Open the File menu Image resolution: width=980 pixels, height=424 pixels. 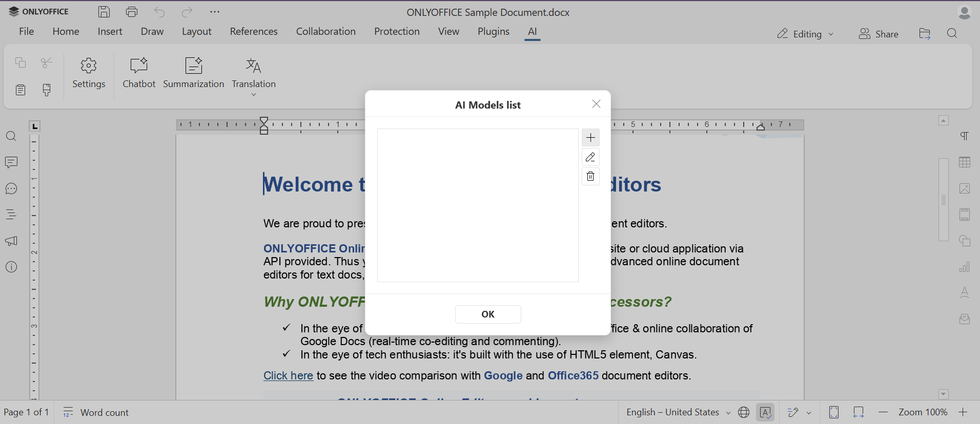(27, 32)
